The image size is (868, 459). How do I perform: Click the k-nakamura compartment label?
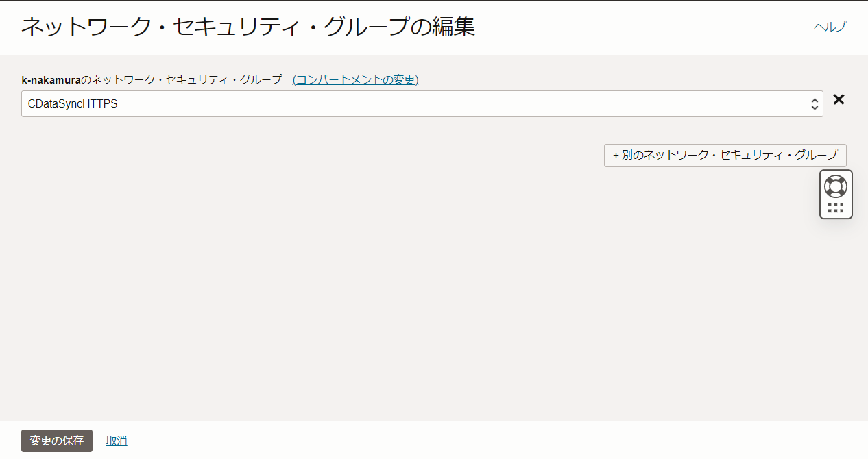pos(51,79)
